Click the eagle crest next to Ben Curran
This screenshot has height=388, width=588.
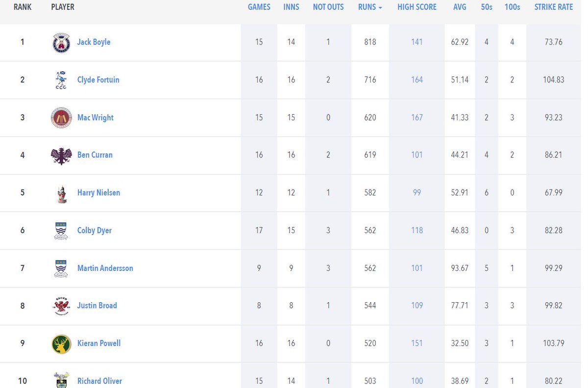pos(61,155)
